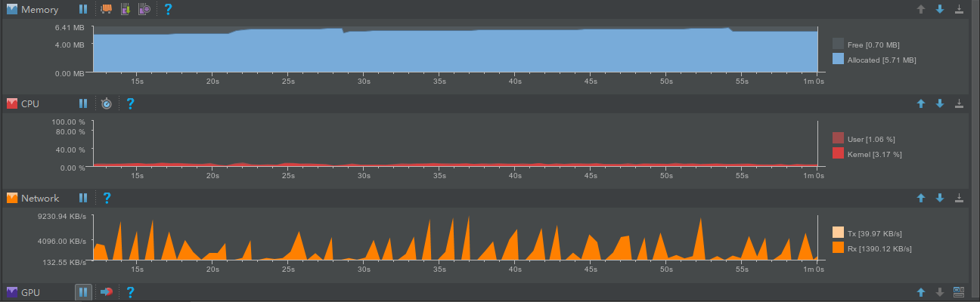Pause the Network monitor
This screenshot has width=980, height=302.
coord(83,198)
